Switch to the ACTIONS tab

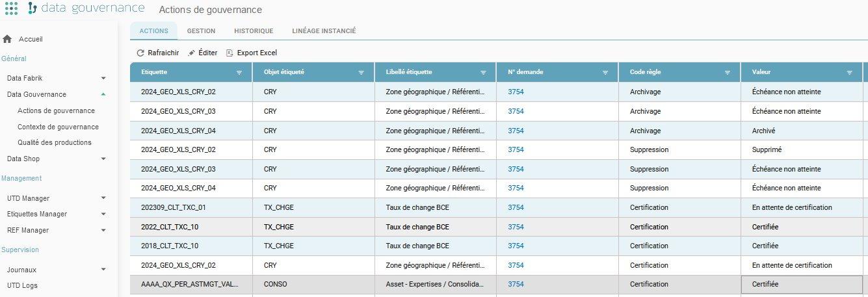point(153,31)
